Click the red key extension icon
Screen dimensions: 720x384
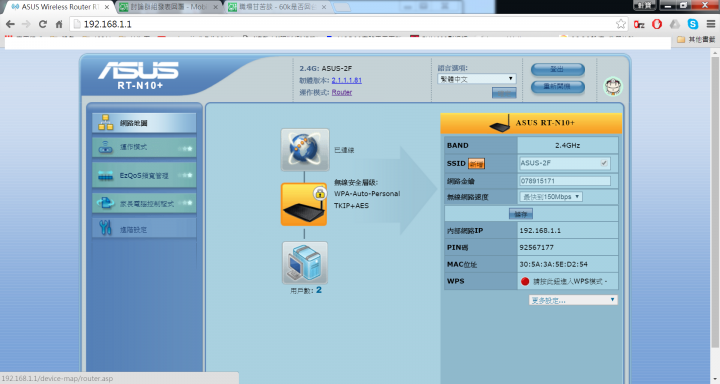639,24
